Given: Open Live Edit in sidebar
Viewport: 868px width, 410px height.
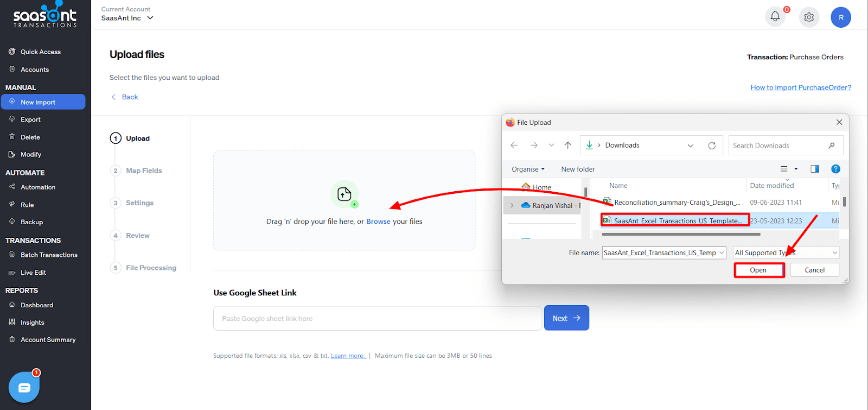Looking at the screenshot, I should tap(33, 273).
